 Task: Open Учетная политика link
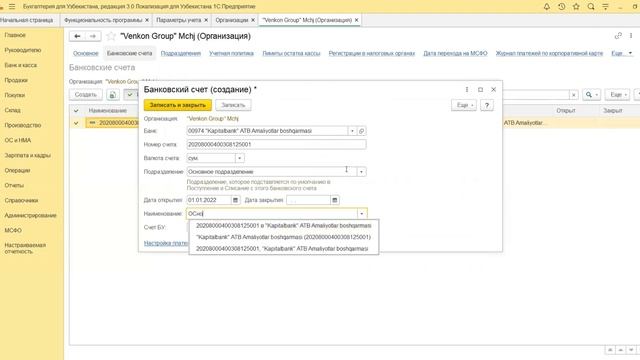231,53
